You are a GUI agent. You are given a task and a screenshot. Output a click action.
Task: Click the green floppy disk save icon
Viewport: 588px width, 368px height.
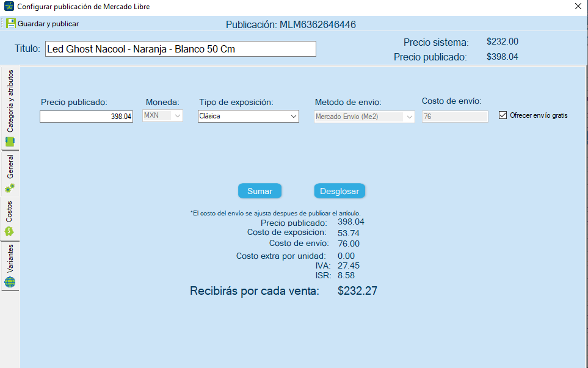(x=11, y=24)
